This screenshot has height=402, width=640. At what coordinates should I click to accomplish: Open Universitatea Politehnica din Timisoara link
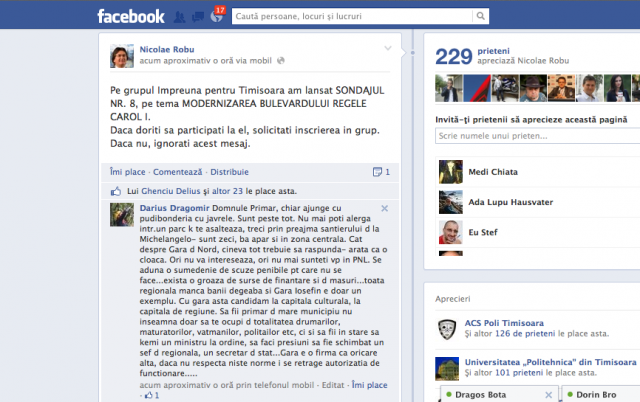[x=551, y=362]
